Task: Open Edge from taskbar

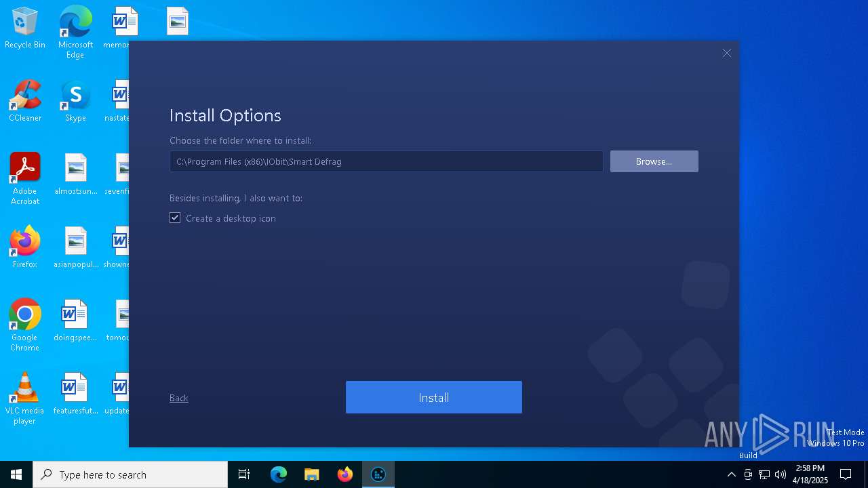Action: (x=279, y=474)
